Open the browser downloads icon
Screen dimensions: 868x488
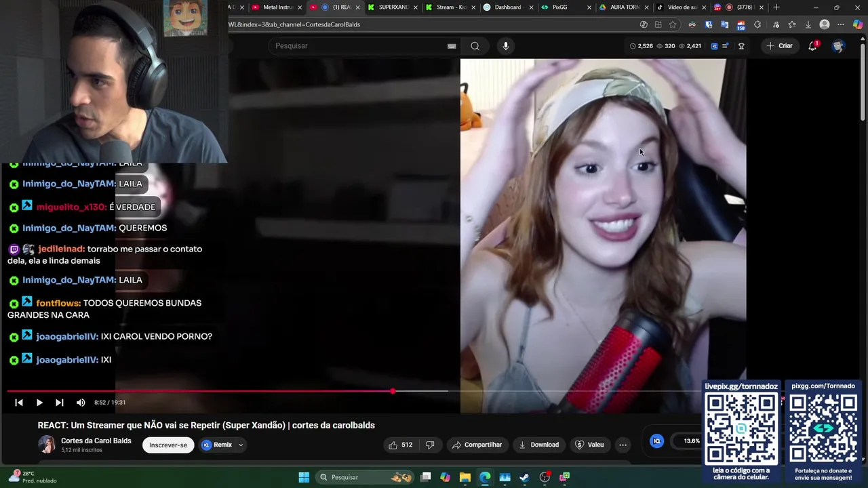click(808, 24)
